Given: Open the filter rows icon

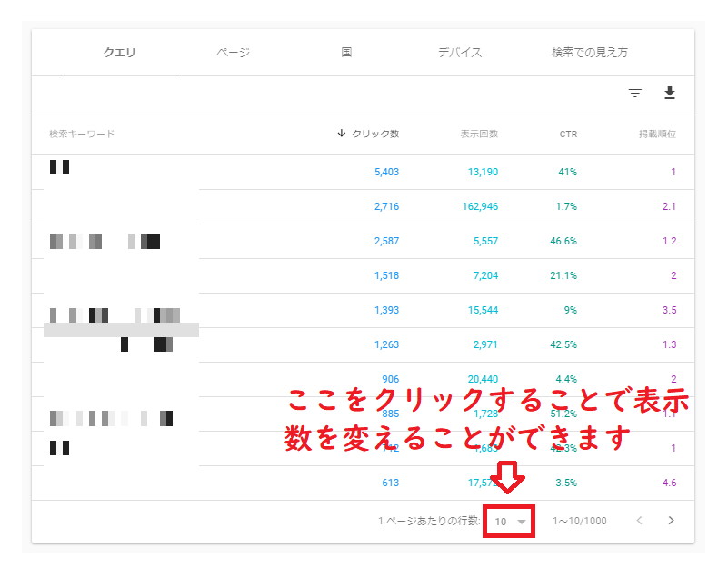Looking at the screenshot, I should pyautogui.click(x=634, y=93).
